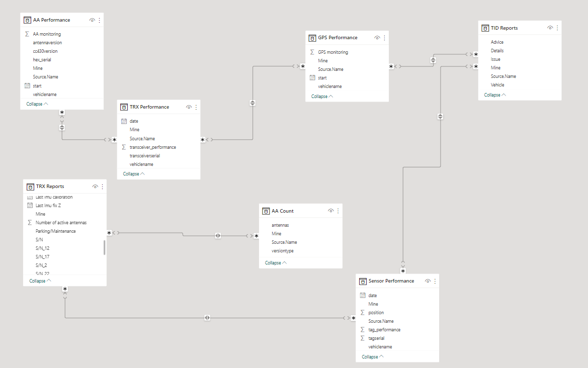Select filter direction icon on TRX Reports–AA Count relationship
This screenshot has height=368, width=588.
(218, 236)
